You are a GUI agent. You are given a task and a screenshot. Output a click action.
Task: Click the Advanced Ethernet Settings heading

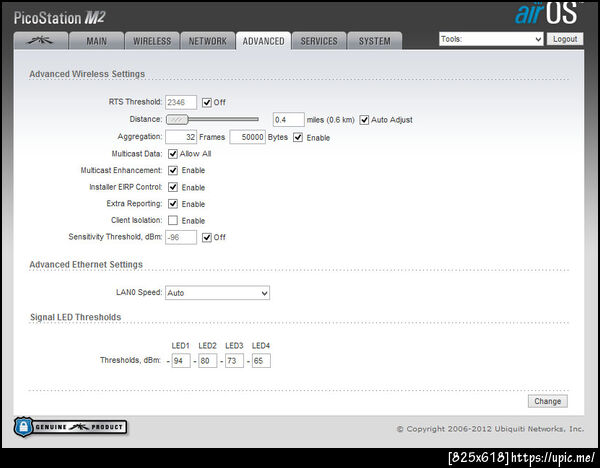pyautogui.click(x=86, y=264)
